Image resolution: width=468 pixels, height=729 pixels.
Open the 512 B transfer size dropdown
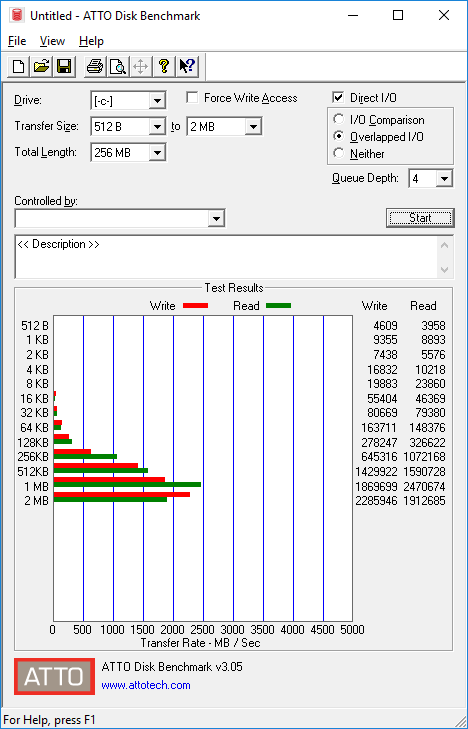pyautogui.click(x=157, y=126)
